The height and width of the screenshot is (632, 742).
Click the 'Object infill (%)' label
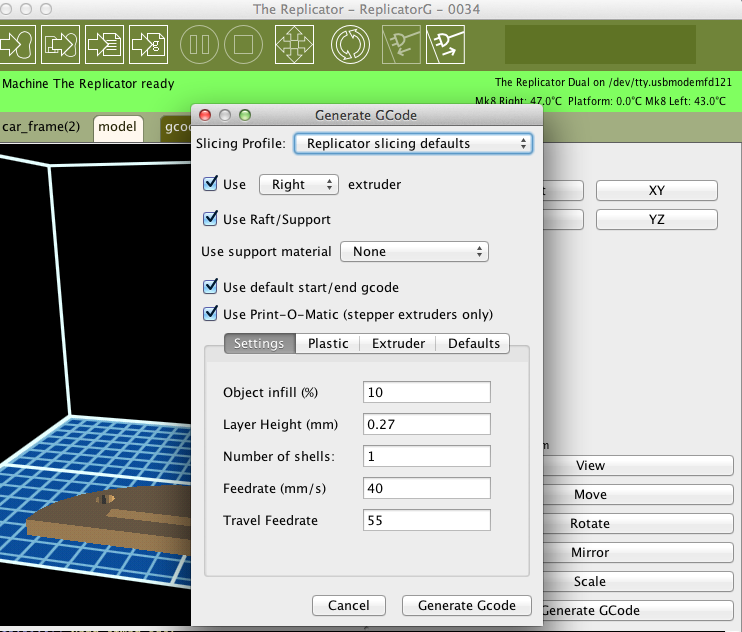click(270, 393)
